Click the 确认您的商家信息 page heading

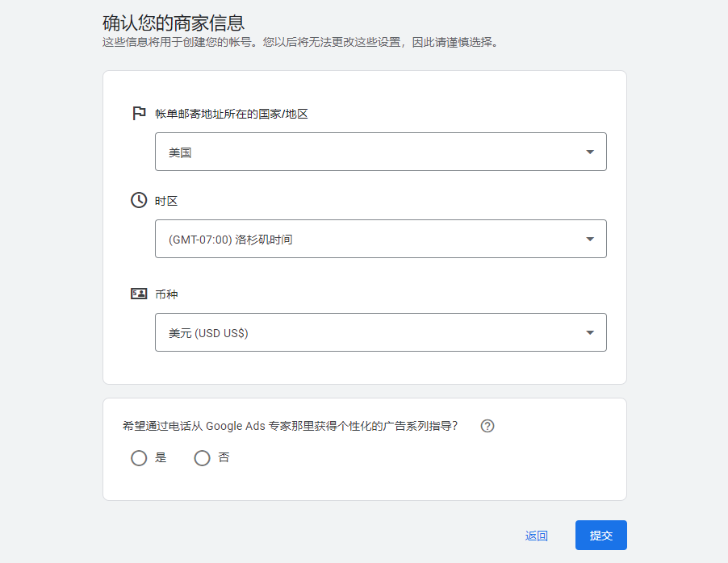174,23
